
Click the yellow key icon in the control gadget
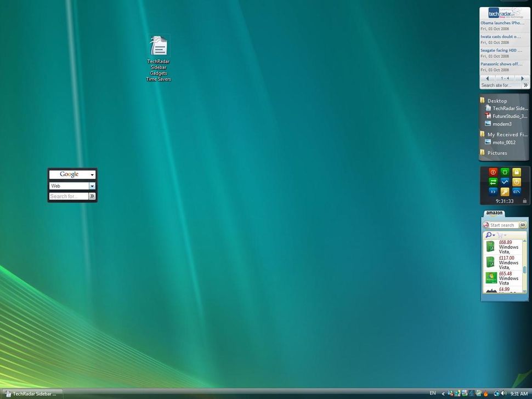coord(505,191)
